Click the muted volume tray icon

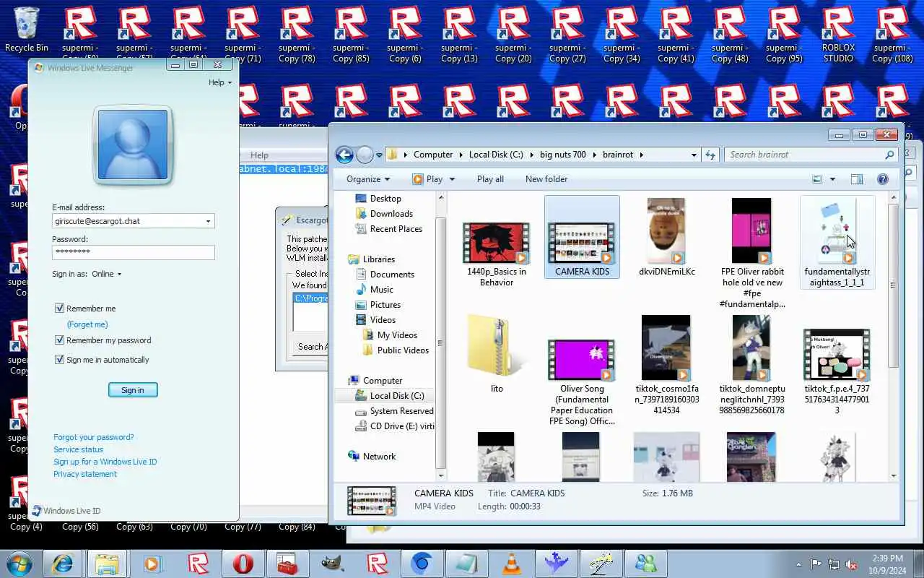coord(851,564)
